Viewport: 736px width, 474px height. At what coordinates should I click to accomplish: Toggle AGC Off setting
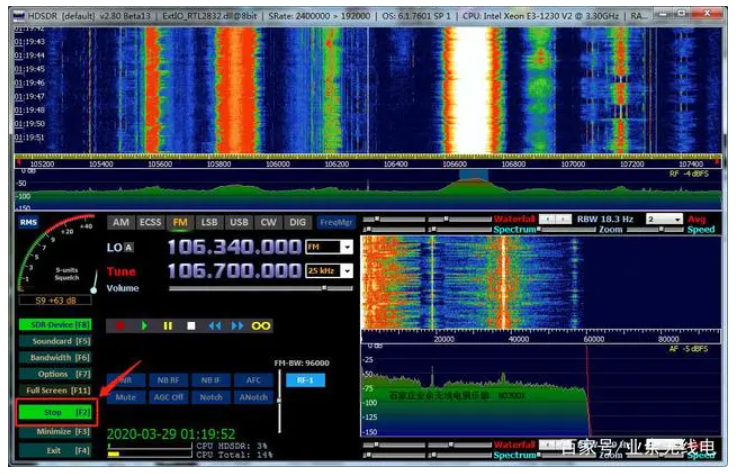pyautogui.click(x=167, y=396)
